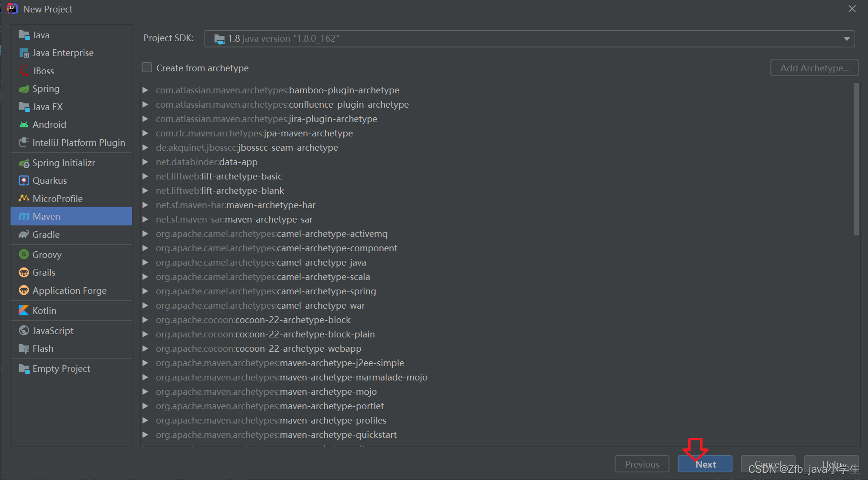The width and height of the screenshot is (868, 480).
Task: Click the JBoss red icon
Action: pyautogui.click(x=24, y=71)
